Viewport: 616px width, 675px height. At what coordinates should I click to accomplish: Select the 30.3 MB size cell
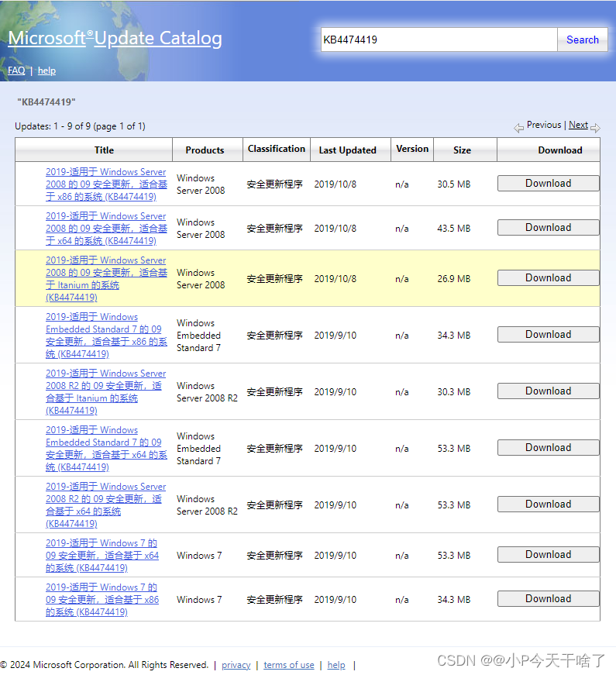(454, 391)
